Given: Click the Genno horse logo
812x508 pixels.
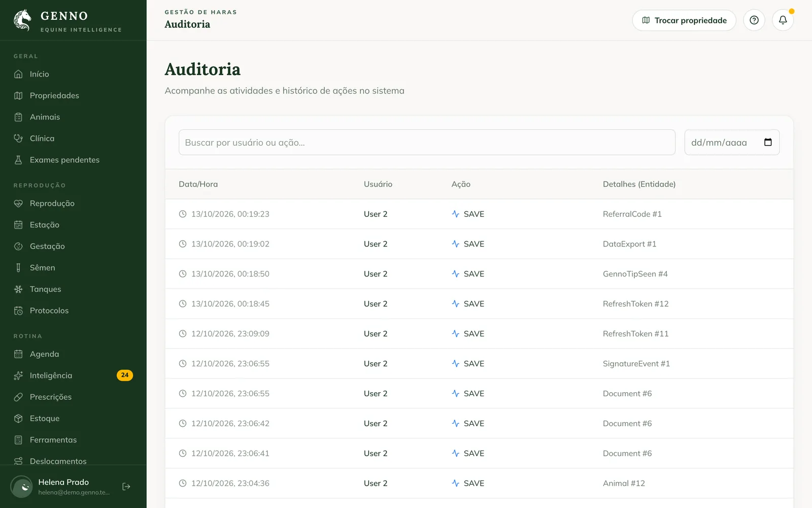Looking at the screenshot, I should 22,21.
